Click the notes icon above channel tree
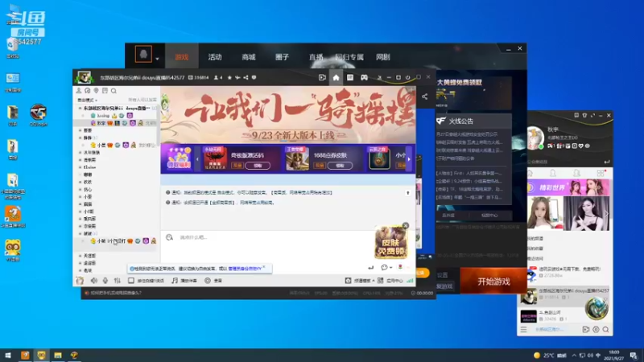644x362 pixels. pos(105,91)
